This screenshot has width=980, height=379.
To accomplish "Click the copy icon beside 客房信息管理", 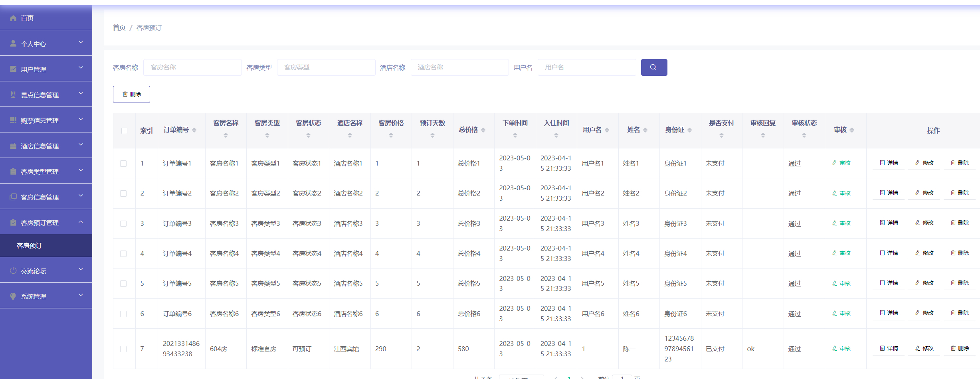I will click(13, 197).
